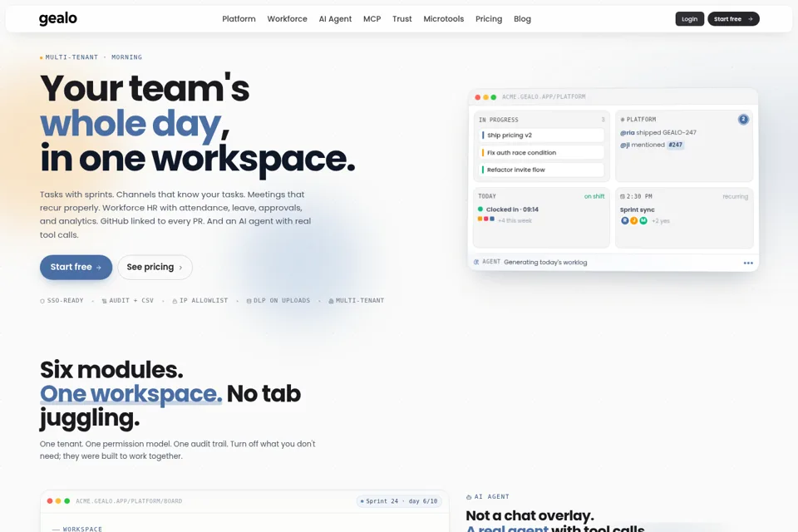
Task: Open the Platform menu item
Action: (239, 19)
